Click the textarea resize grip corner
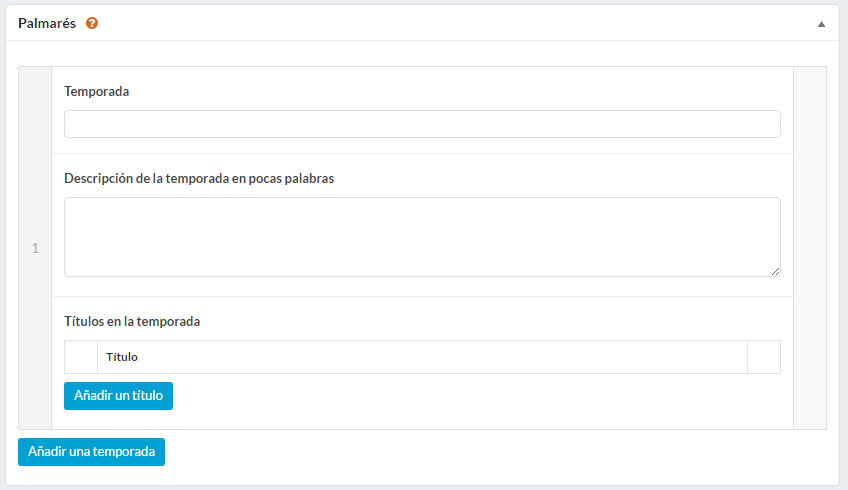This screenshot has width=848, height=490. coord(775,272)
